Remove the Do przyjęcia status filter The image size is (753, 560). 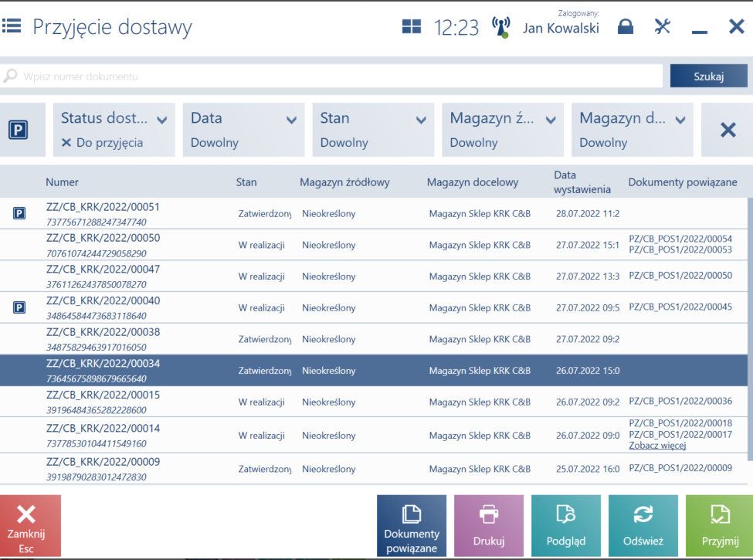coord(66,143)
